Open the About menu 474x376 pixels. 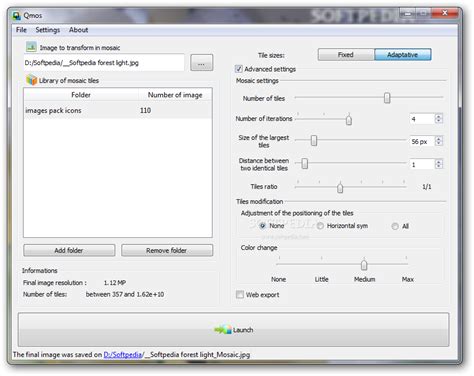click(x=79, y=30)
